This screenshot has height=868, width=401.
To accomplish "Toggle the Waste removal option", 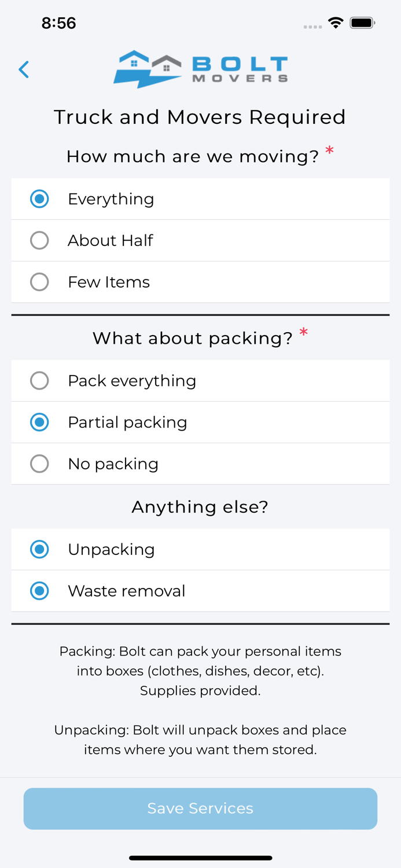I will (39, 591).
